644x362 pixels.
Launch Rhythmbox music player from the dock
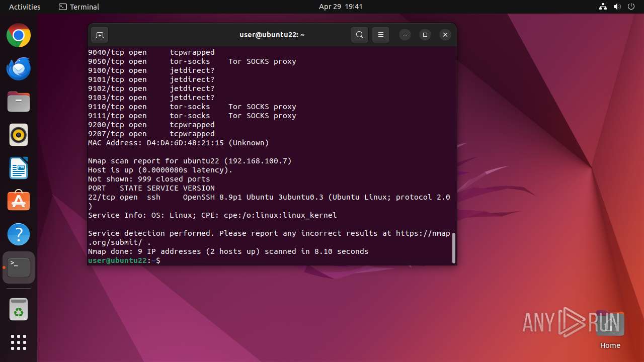19,135
